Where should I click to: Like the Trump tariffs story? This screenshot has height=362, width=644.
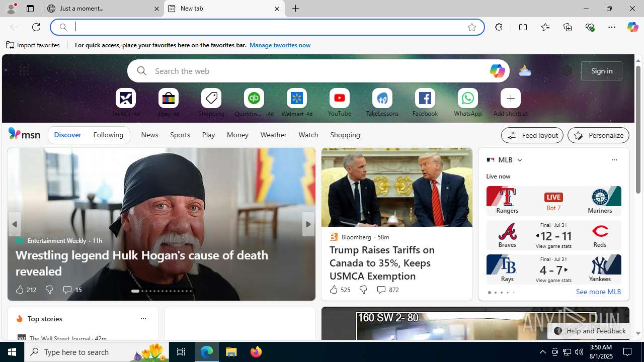pyautogui.click(x=340, y=290)
